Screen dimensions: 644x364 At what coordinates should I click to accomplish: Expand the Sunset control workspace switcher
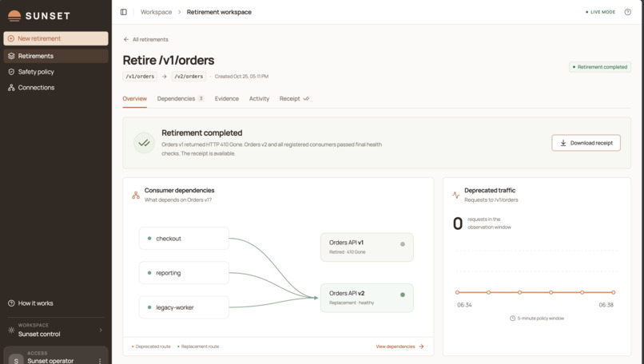(56, 330)
